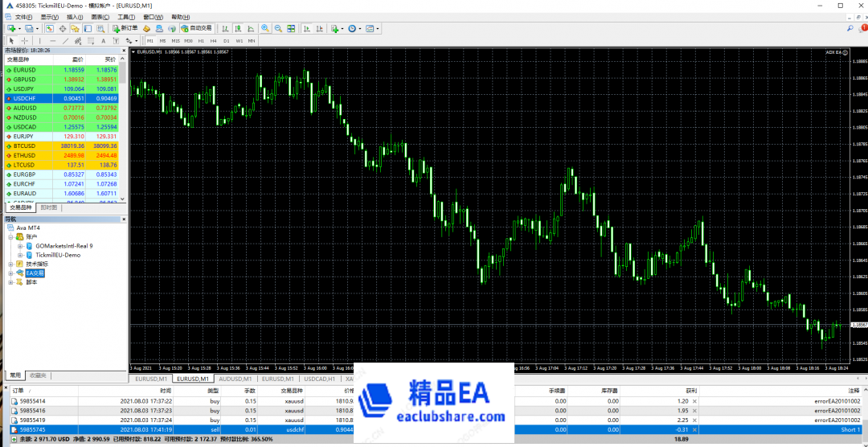Open the 图表(C) menu
Viewport: 868px width, 447px height.
coord(100,17)
